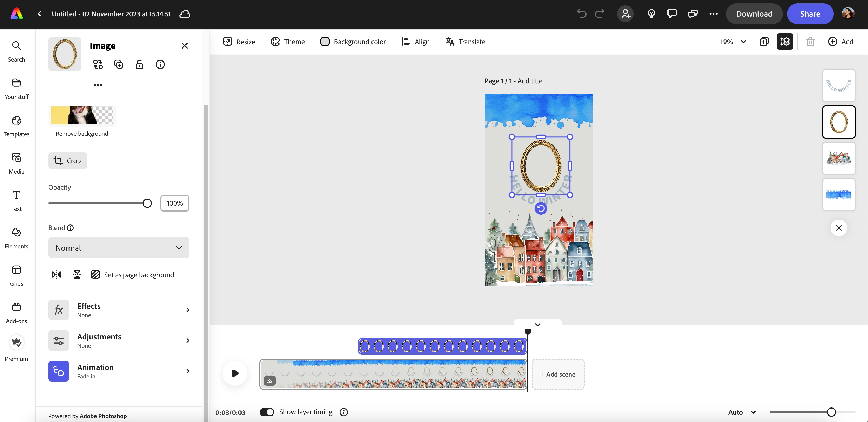Click the invite collaborator icon
This screenshot has height=422, width=868.
(626, 14)
